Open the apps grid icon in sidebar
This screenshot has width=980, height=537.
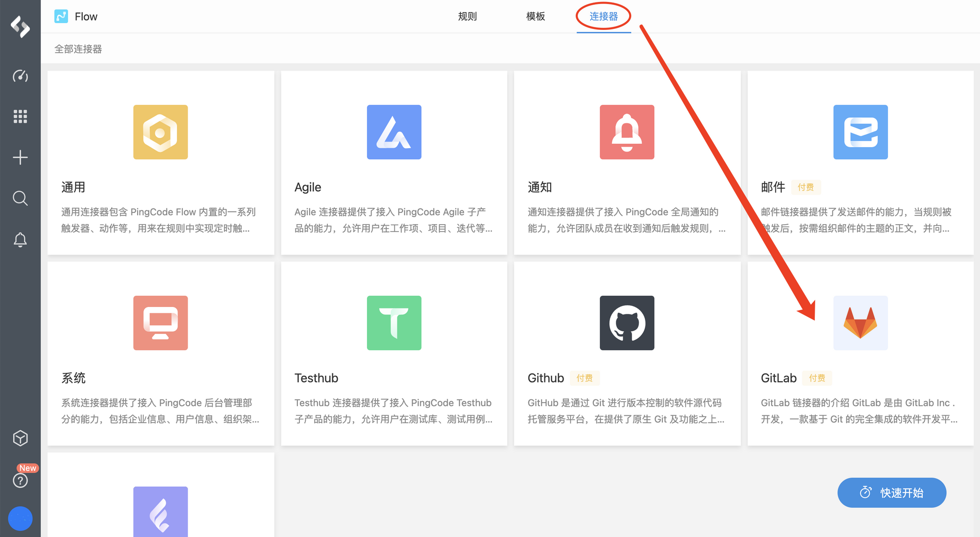(x=20, y=116)
